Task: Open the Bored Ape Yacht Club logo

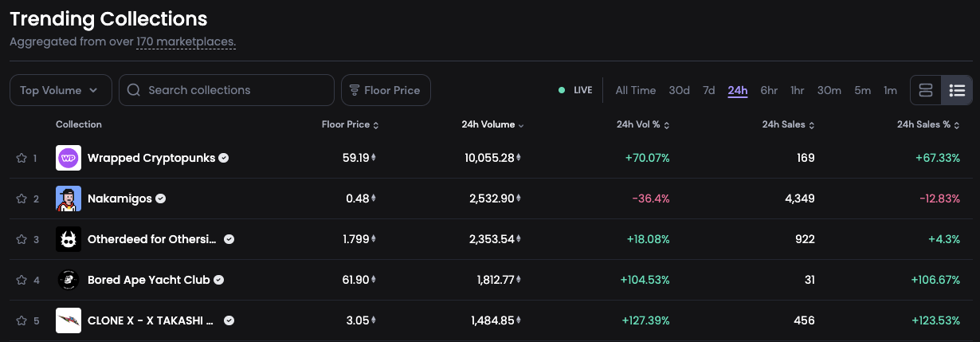Action: (x=69, y=280)
